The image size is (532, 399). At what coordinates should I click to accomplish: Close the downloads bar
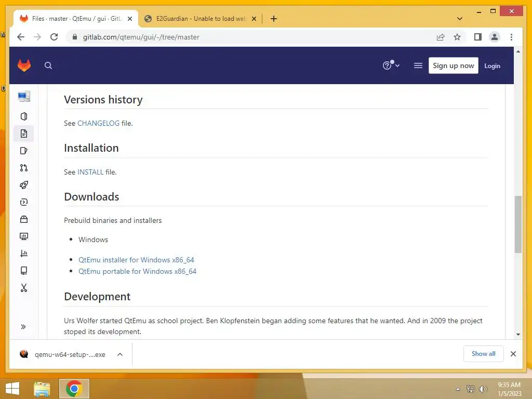[x=513, y=354]
